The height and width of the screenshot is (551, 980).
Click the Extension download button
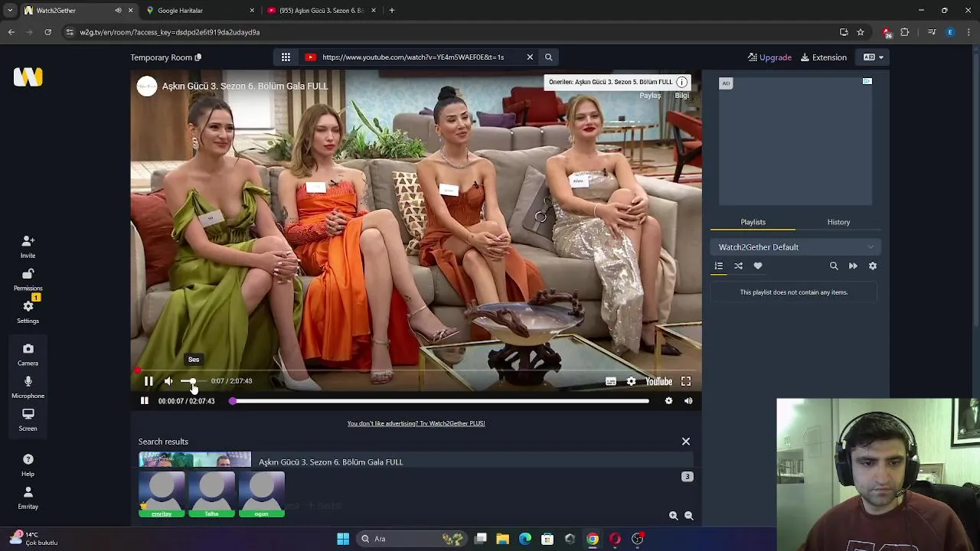pyautogui.click(x=824, y=57)
